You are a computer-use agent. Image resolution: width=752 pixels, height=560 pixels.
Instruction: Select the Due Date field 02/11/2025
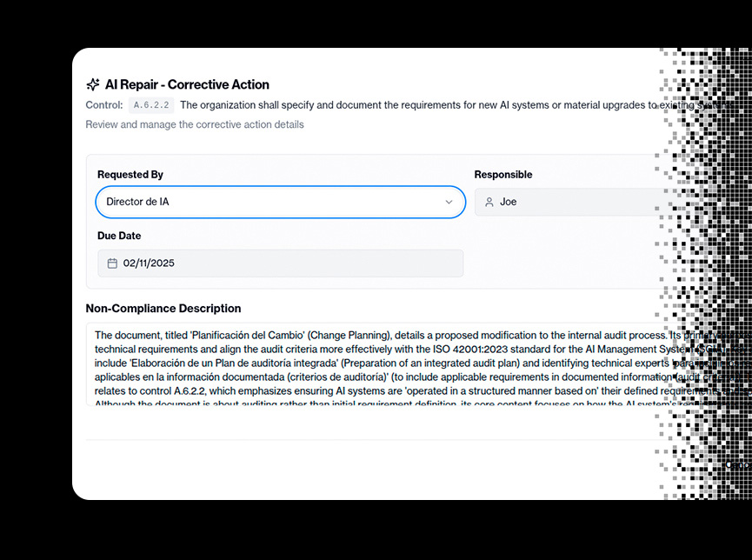pyautogui.click(x=280, y=263)
